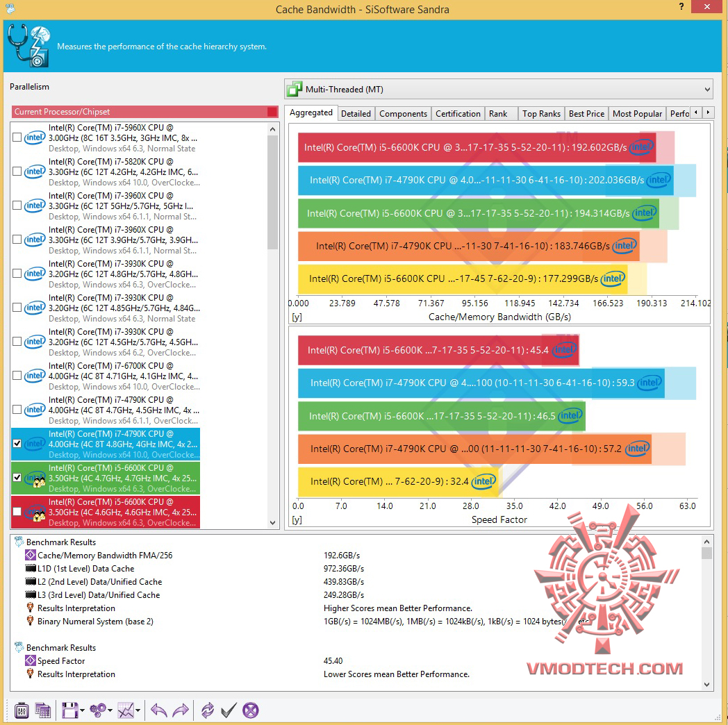Click the Speed Factor diamond icon
Screen dimensions: 728x725
click(30, 660)
